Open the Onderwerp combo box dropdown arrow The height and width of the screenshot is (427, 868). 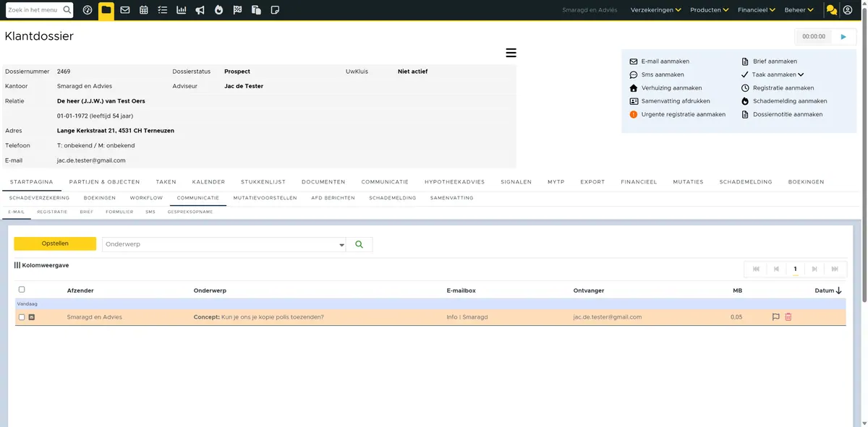[342, 245]
